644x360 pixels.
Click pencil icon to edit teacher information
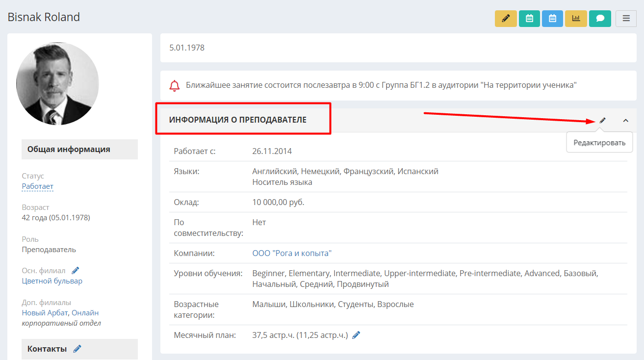click(603, 120)
